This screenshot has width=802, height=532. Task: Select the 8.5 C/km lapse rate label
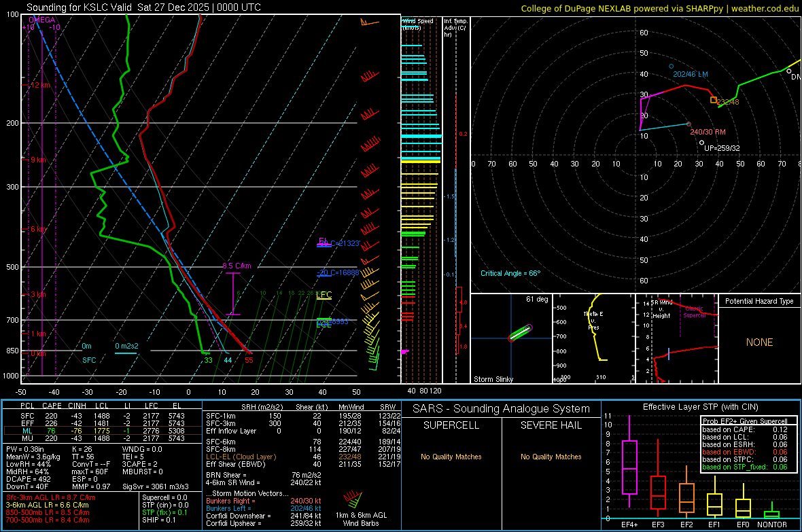point(237,266)
